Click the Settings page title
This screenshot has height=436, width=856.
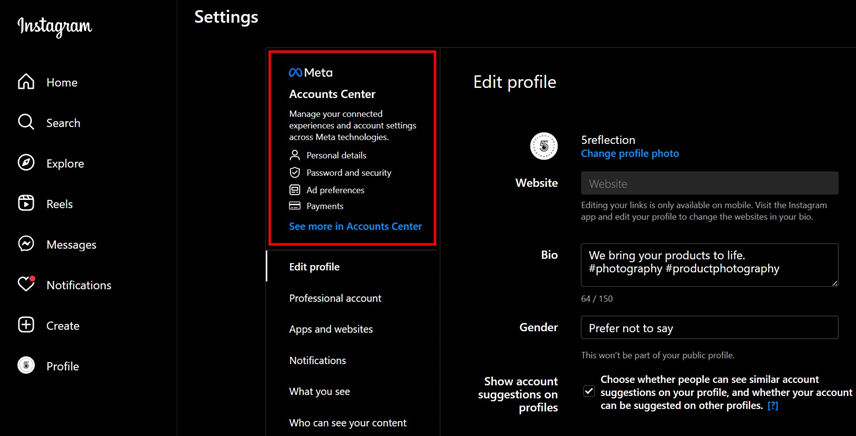[226, 17]
